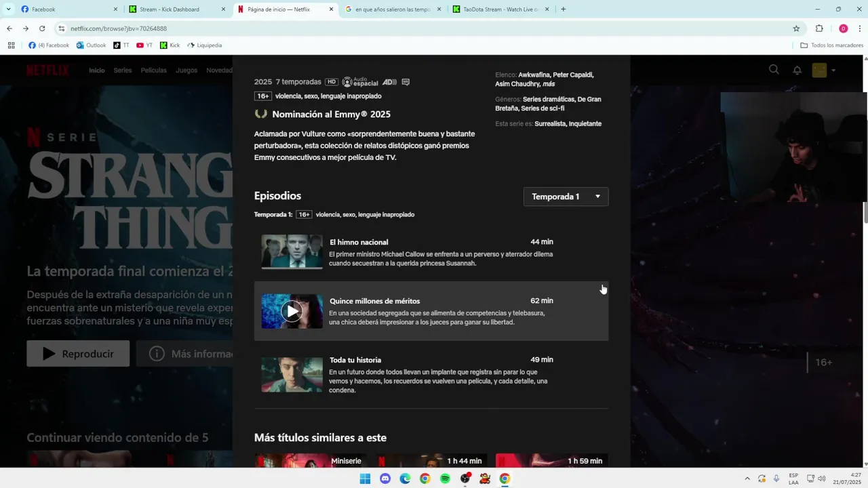868x488 pixels.
Task: Open a new browser tab
Action: 563,9
